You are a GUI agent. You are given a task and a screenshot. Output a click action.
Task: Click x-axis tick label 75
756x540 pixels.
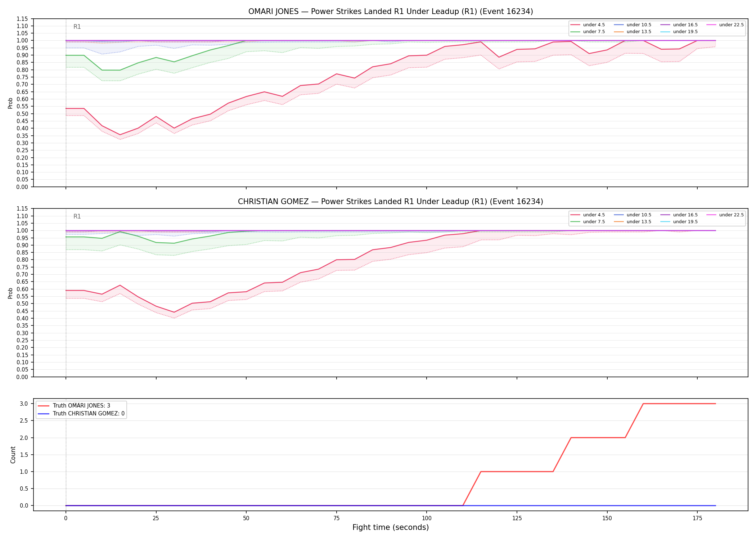pos(336,518)
